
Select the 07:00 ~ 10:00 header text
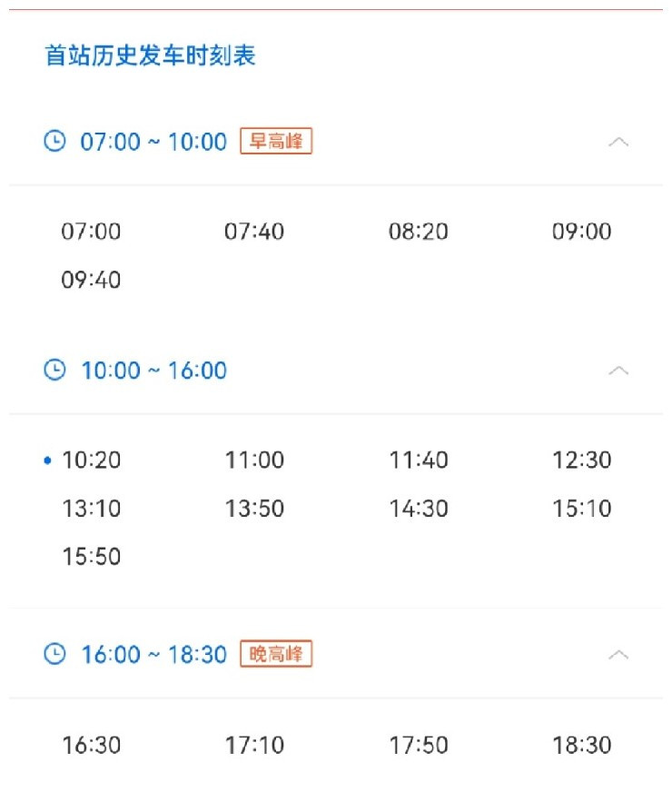pyautogui.click(x=153, y=142)
